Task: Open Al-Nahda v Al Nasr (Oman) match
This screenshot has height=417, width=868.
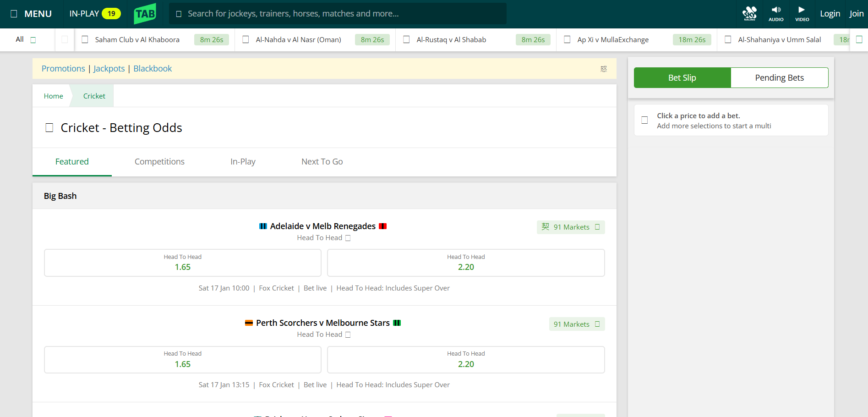Action: click(315, 40)
